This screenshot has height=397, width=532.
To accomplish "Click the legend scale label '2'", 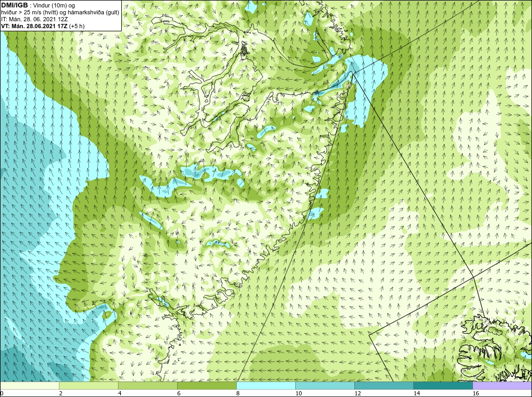I will (61, 393).
